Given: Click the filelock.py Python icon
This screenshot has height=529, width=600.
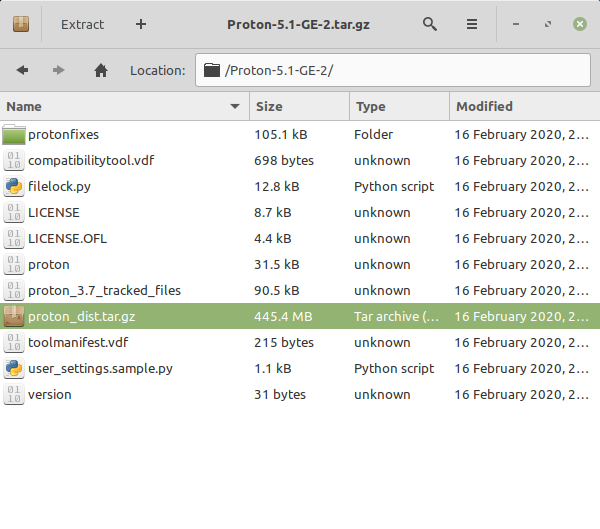Looking at the screenshot, I should [14, 186].
